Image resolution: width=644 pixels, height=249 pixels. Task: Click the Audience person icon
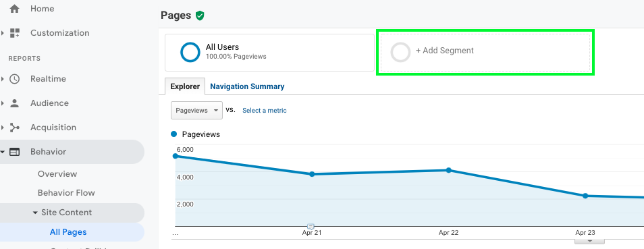(15, 103)
